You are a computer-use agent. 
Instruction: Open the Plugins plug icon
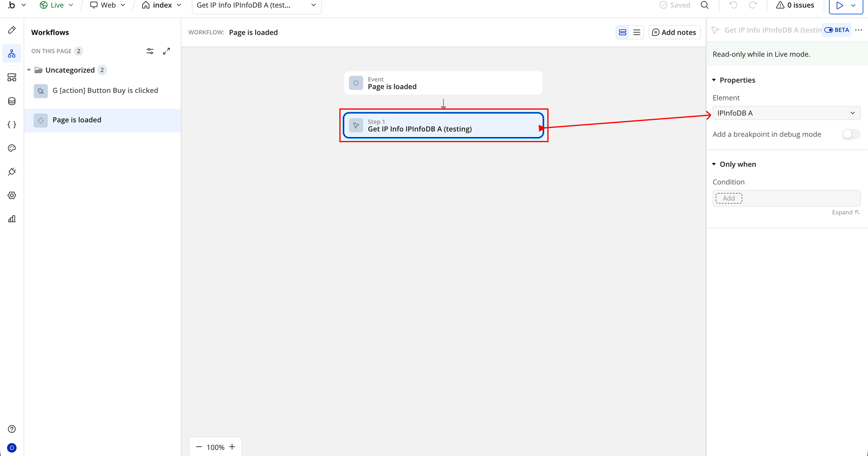[x=12, y=172]
